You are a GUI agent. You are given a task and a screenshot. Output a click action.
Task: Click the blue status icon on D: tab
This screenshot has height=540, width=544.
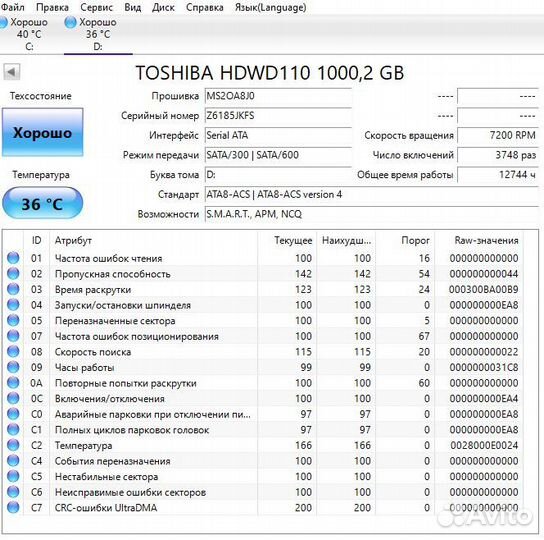coord(70,23)
